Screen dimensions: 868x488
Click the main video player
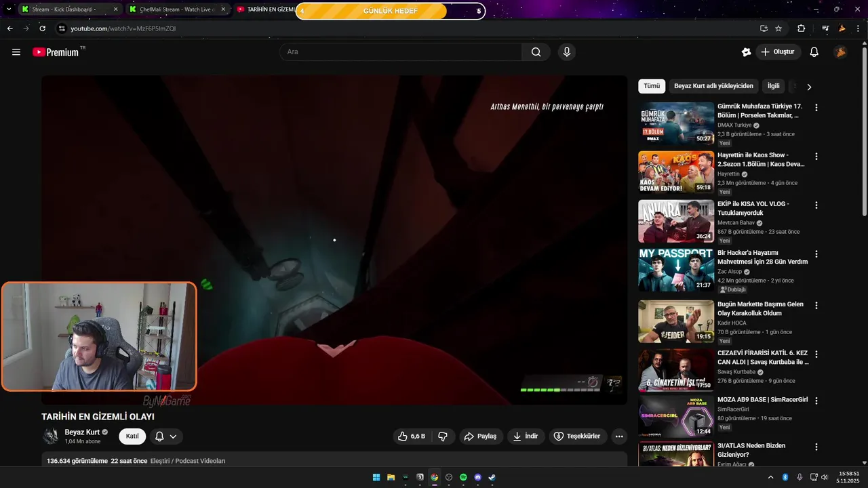pyautogui.click(x=334, y=240)
